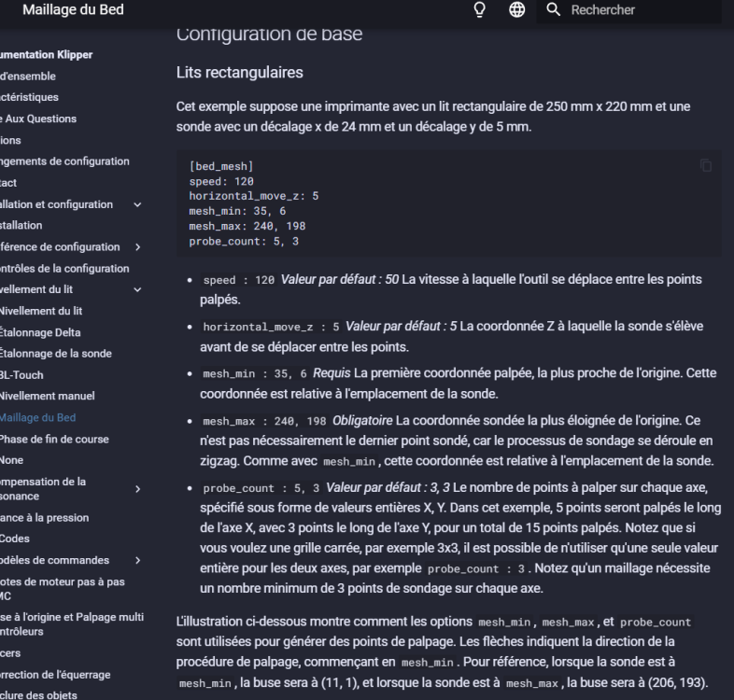Screen dimensions: 734x700
Task: Open the language selector globe icon
Action: click(515, 10)
